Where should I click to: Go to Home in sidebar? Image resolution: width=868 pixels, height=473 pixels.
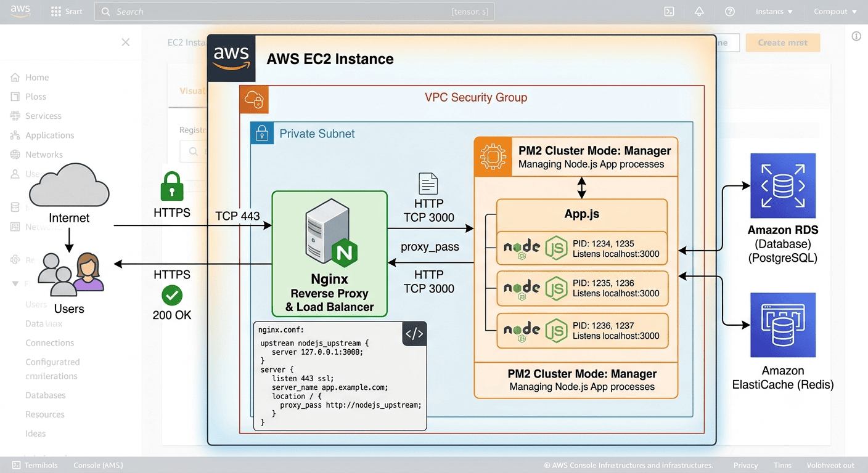point(37,78)
